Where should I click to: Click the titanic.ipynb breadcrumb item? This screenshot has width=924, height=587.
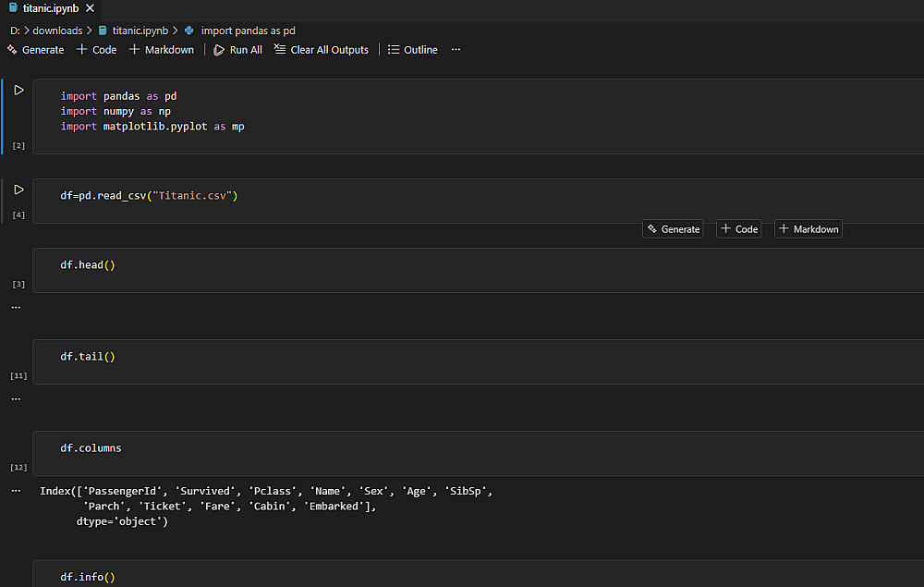click(139, 31)
